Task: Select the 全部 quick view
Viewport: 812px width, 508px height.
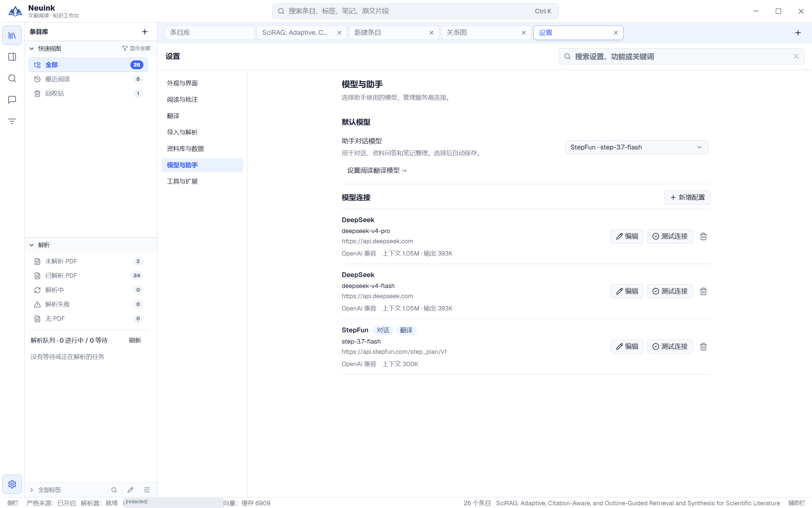Action: click(x=88, y=65)
